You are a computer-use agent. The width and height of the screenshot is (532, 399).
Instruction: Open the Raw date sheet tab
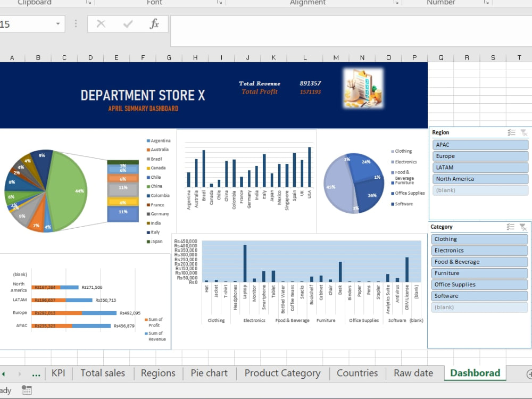coord(413,373)
